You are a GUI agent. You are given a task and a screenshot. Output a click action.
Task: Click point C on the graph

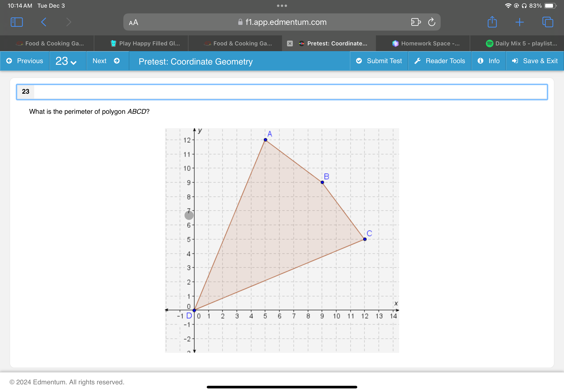[365, 239]
